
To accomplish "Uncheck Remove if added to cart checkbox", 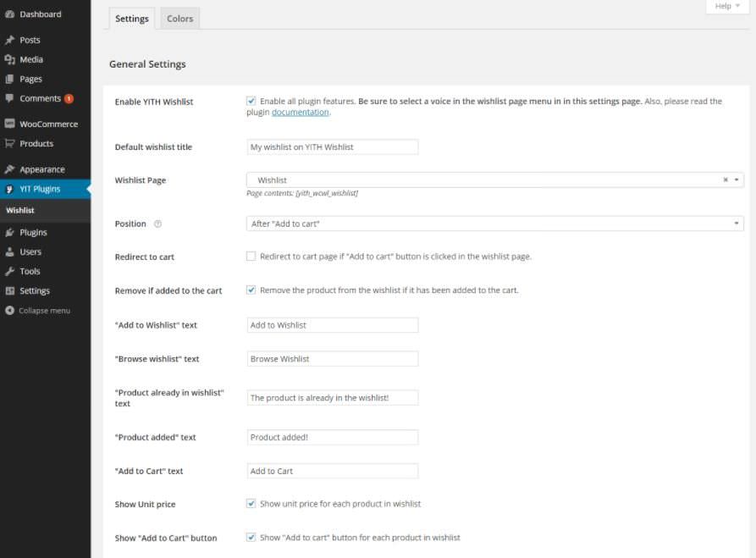I will pyautogui.click(x=251, y=290).
